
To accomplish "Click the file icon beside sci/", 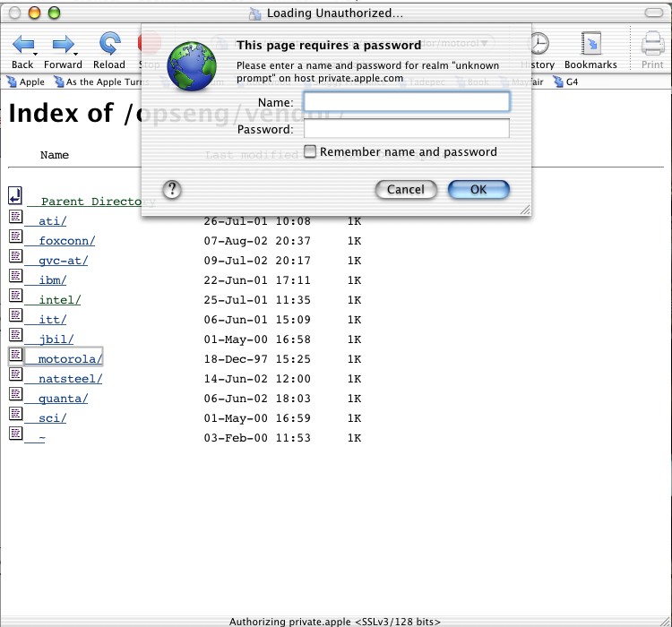I will tap(16, 414).
